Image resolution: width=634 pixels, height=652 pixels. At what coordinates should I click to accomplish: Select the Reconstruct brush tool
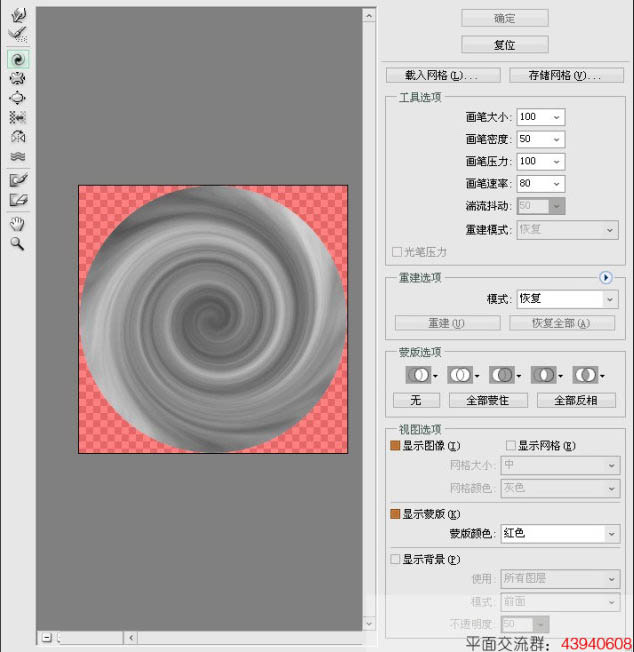pos(18,35)
